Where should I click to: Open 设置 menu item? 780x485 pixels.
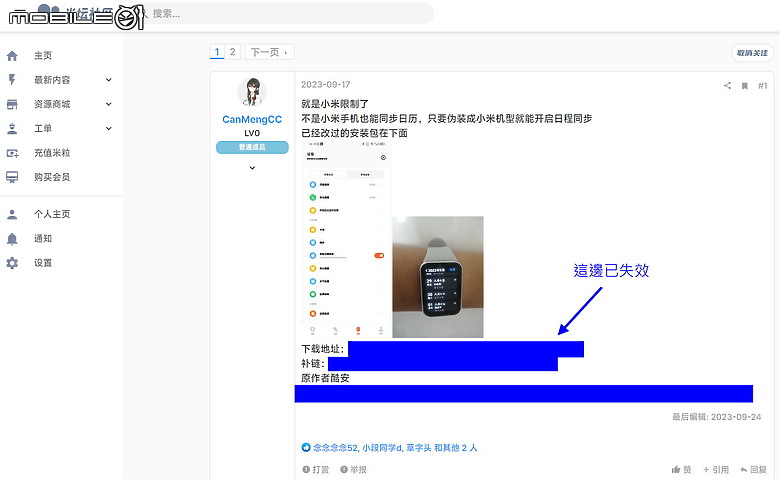[43, 263]
